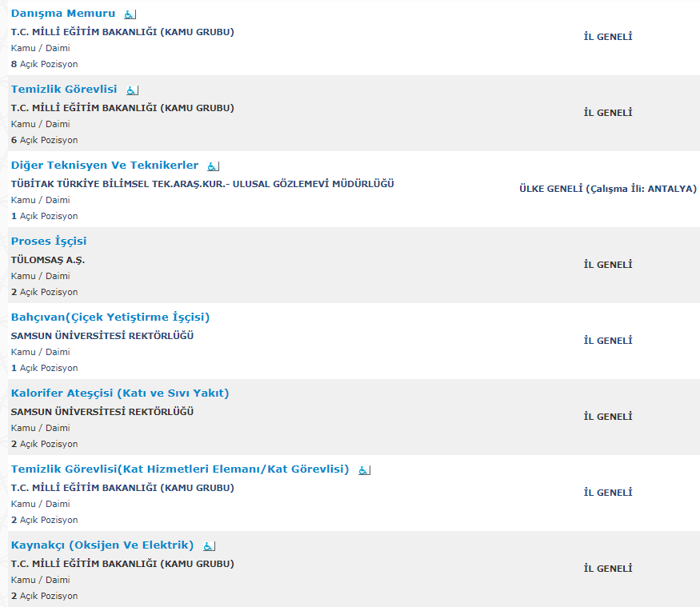The image size is (700, 607).
Task: Open the Kalorifer Ateşçisi (Katı ve Sıvı Yakıt) posting
Action: [x=120, y=393]
